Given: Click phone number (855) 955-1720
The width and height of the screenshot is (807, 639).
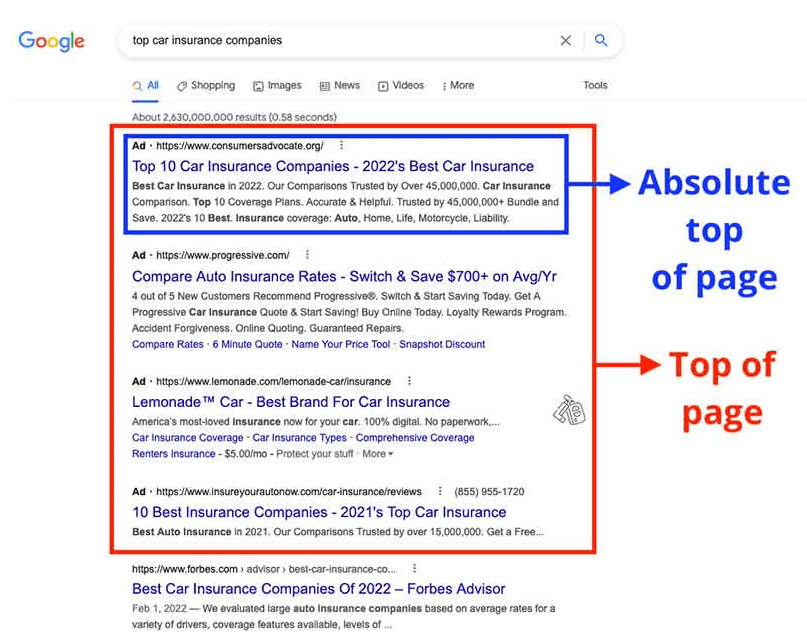Looking at the screenshot, I should tap(489, 492).
